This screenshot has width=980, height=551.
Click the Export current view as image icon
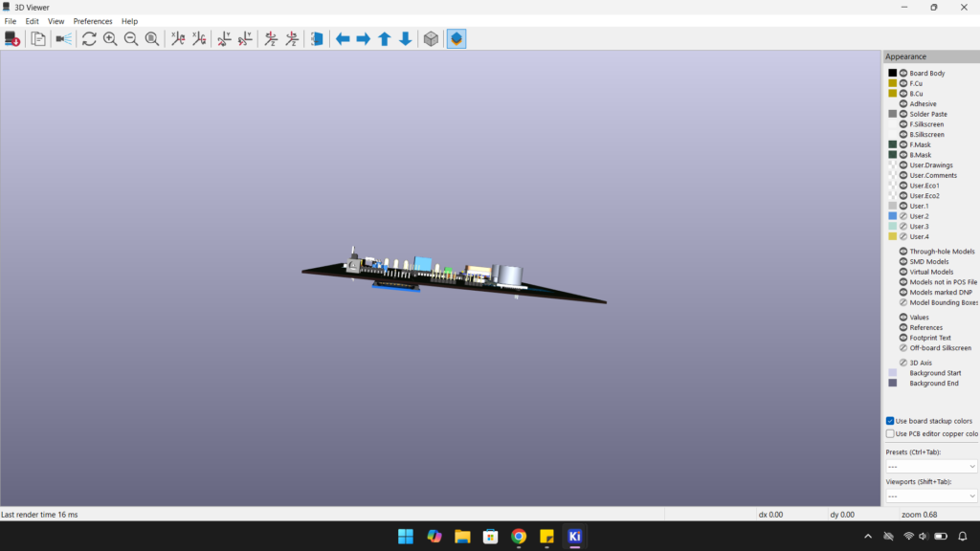[12, 38]
